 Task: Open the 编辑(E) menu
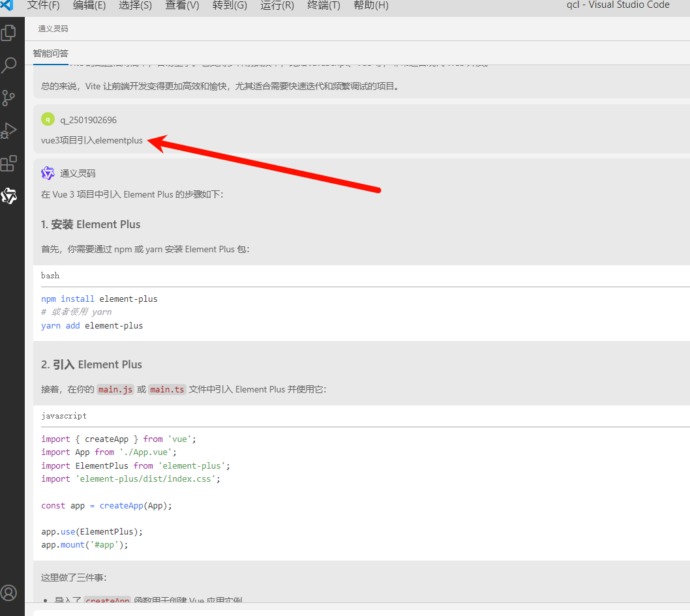coord(89,5)
